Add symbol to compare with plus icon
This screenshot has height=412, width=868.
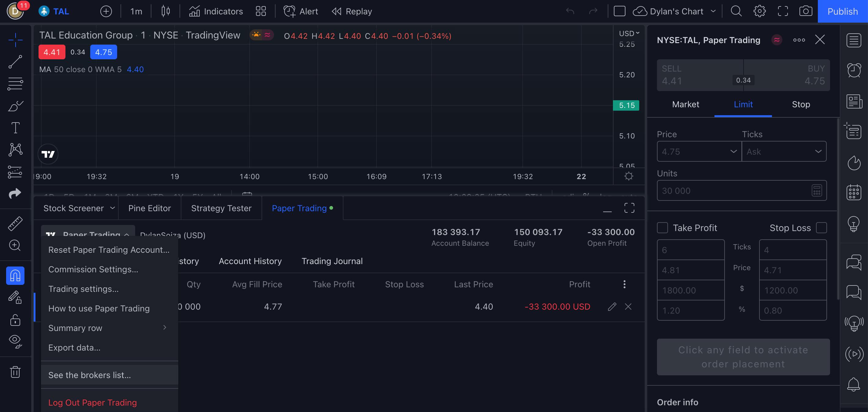(106, 11)
